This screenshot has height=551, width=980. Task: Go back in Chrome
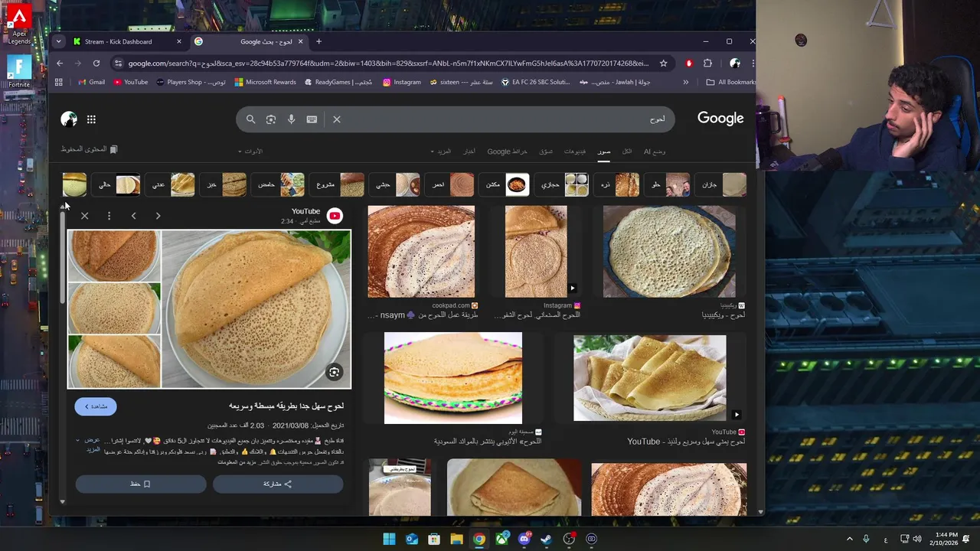(x=60, y=64)
